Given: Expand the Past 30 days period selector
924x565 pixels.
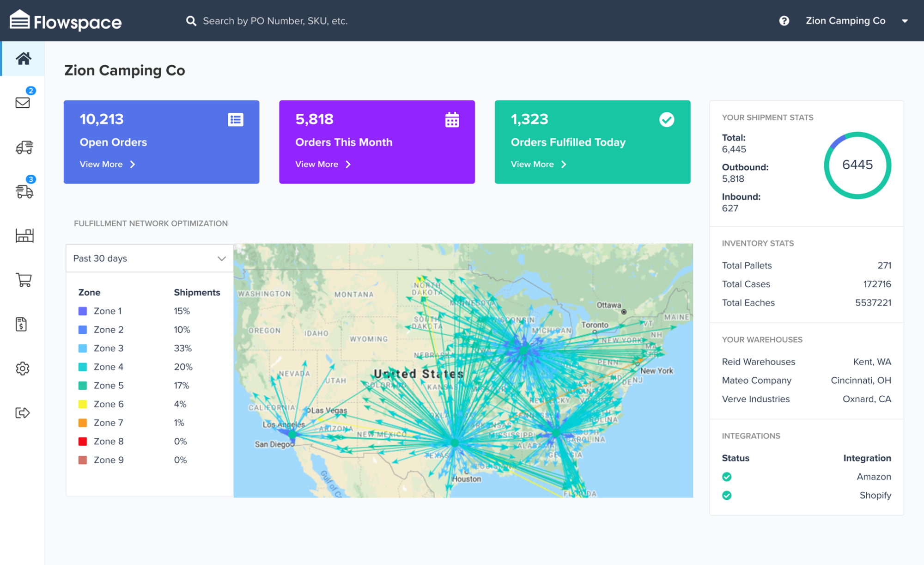Looking at the screenshot, I should click(x=149, y=258).
